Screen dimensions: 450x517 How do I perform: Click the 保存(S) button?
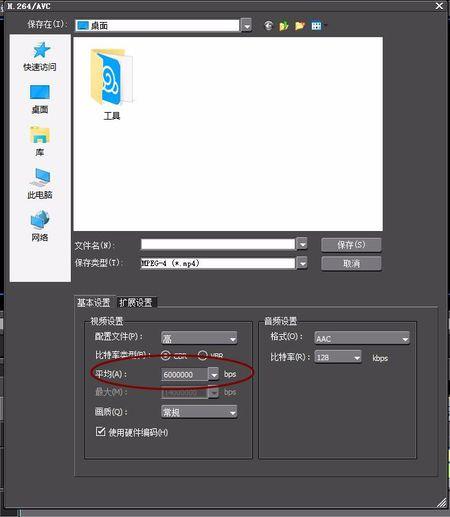coord(351,245)
